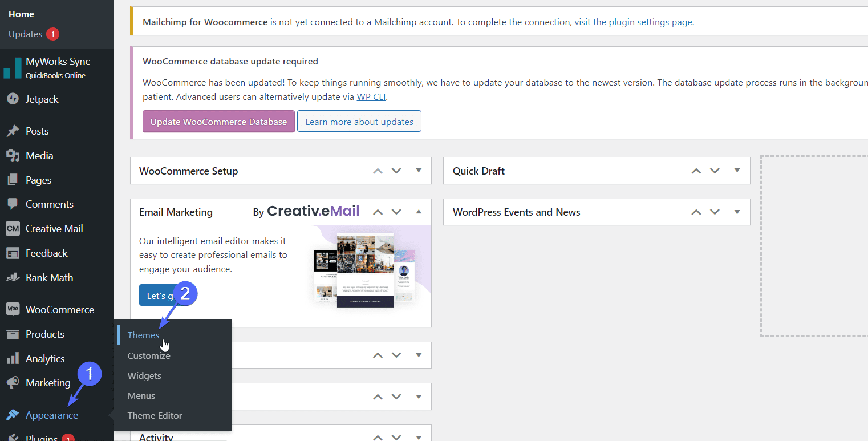
Task: Click the WooCommerce Setup panel title
Action: click(189, 171)
